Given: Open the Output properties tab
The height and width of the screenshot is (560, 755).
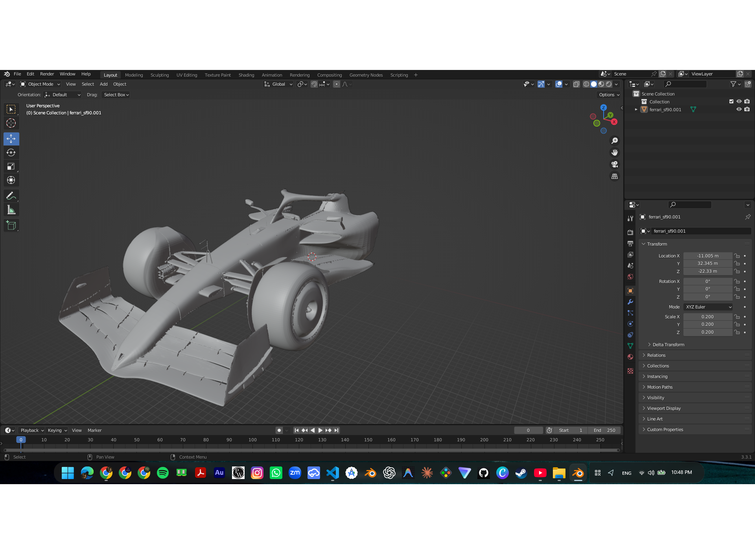Looking at the screenshot, I should pyautogui.click(x=630, y=244).
